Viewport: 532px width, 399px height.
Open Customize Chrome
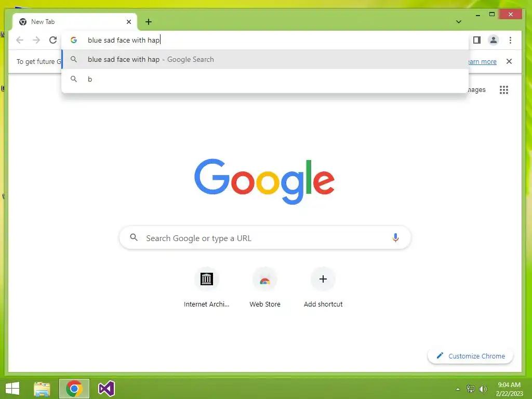click(471, 356)
